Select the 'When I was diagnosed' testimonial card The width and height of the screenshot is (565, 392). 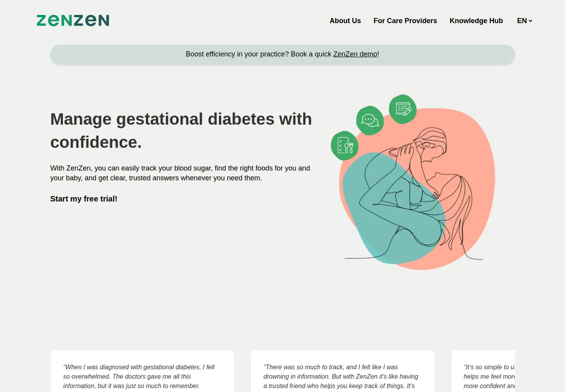[142, 371]
